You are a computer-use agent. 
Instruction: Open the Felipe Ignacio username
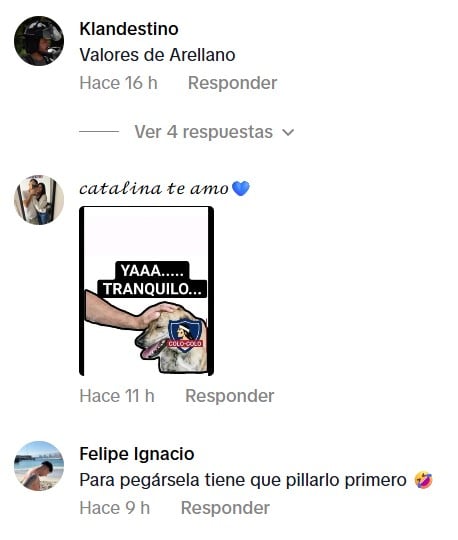137,454
